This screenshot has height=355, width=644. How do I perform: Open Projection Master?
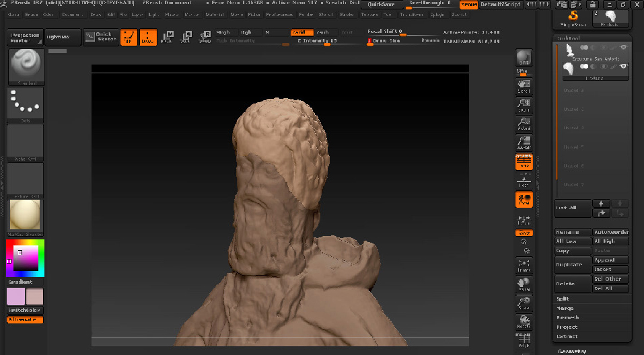click(x=25, y=38)
